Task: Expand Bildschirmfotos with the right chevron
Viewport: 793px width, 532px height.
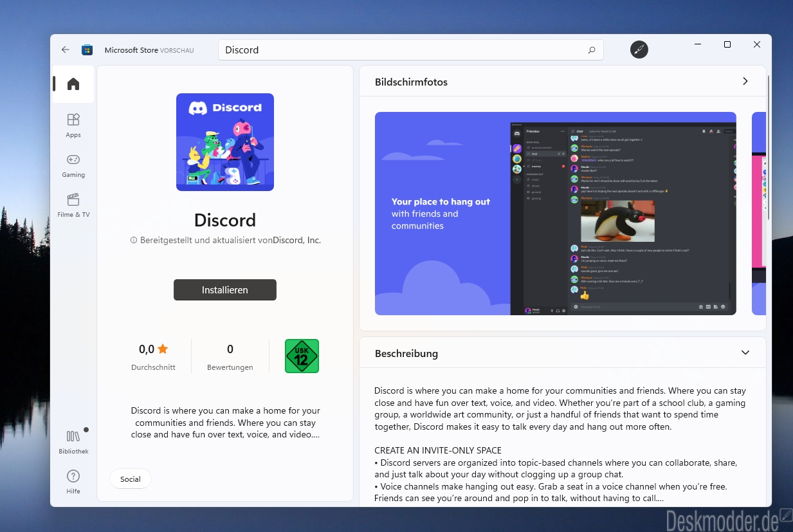Action: point(745,82)
